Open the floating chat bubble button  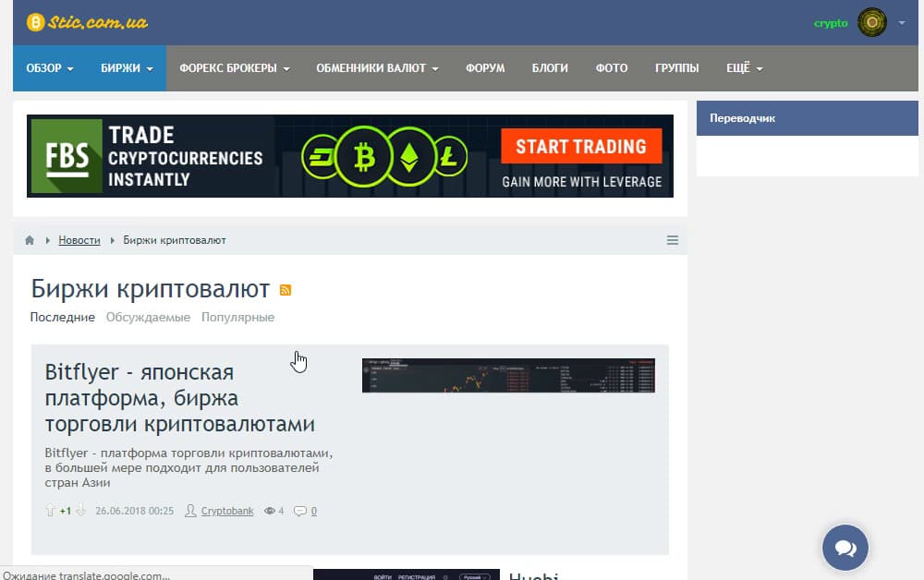point(845,548)
